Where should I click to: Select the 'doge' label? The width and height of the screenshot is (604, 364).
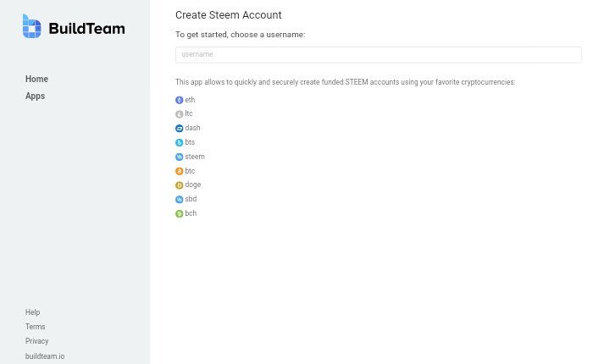[193, 185]
